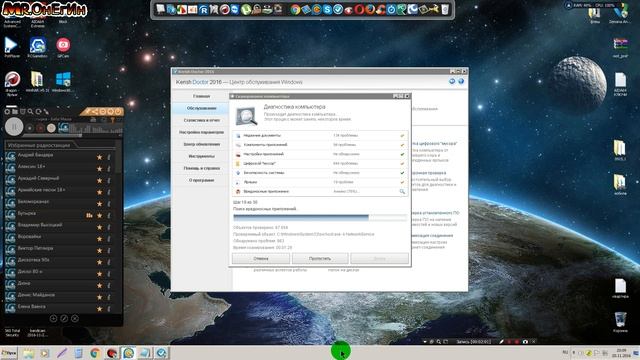Select the Ярлыки scan row
Image resolution: width=640 pixels, height=360 pixels.
click(320, 182)
